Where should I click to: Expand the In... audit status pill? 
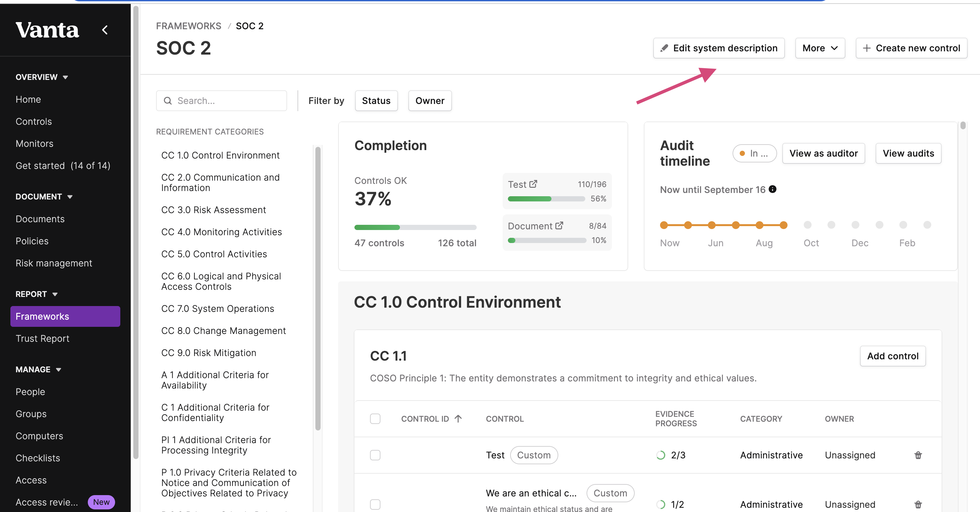tap(754, 153)
